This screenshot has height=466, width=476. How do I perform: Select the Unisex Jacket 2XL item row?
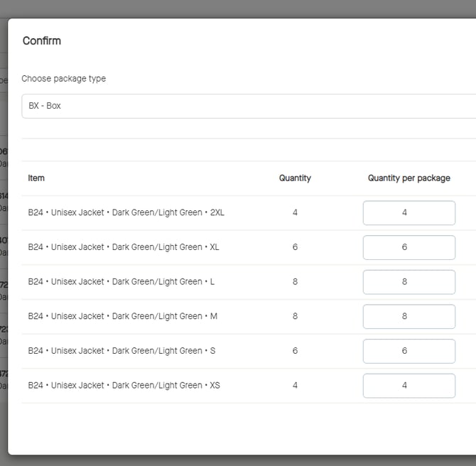click(x=126, y=212)
